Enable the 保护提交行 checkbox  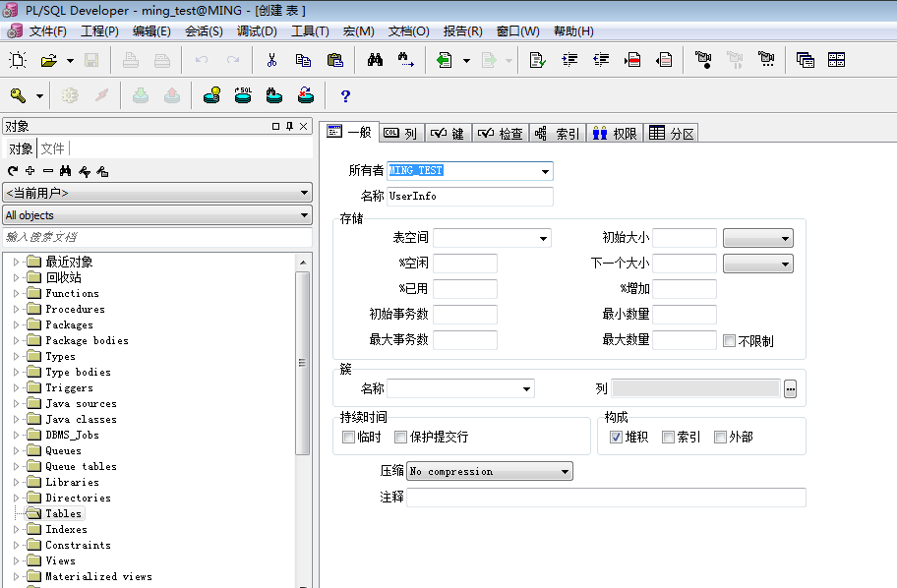(401, 437)
